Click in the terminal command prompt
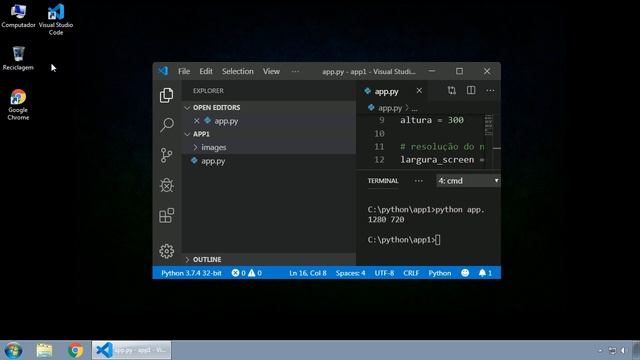Image resolution: width=640 pixels, height=360 pixels. pos(404,240)
